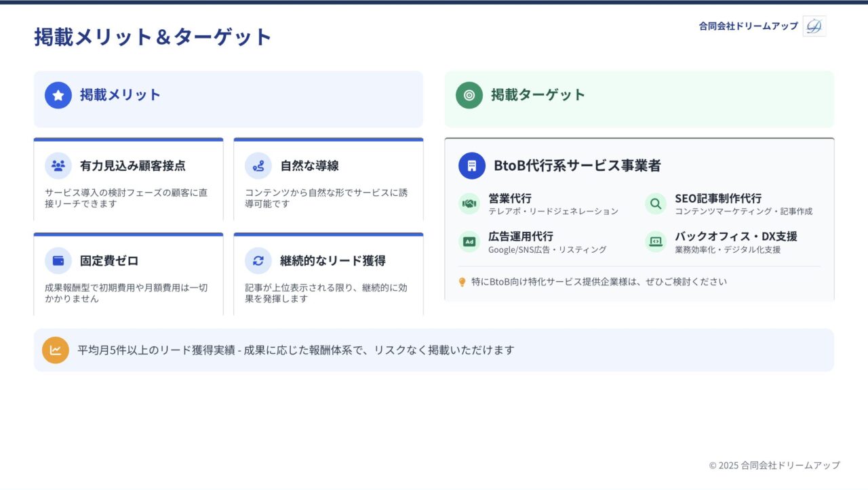The width and height of the screenshot is (868, 490).
Task: Select the 掲載メリット＆ターゲット slide title
Action: coord(153,37)
